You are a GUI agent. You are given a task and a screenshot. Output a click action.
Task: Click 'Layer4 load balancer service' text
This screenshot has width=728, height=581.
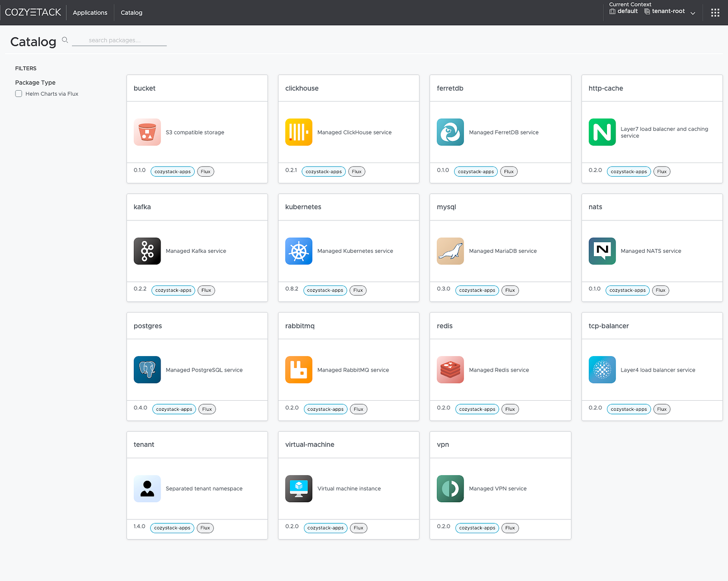pyautogui.click(x=658, y=370)
